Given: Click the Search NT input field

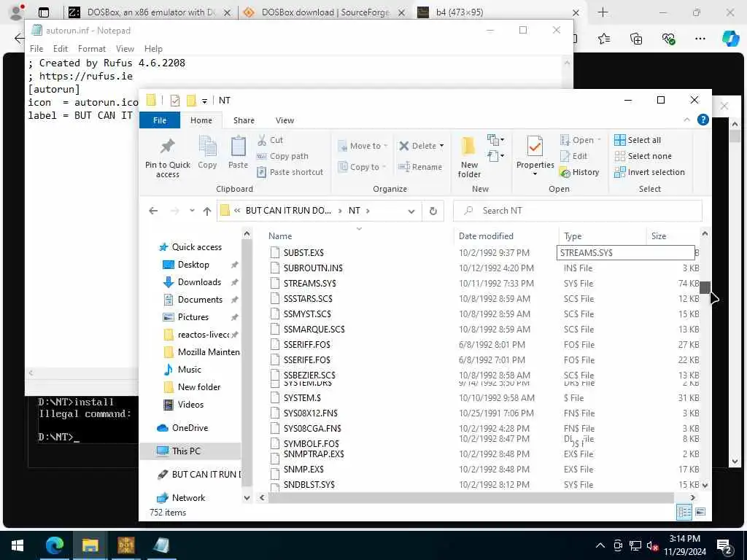Looking at the screenshot, I should point(578,211).
